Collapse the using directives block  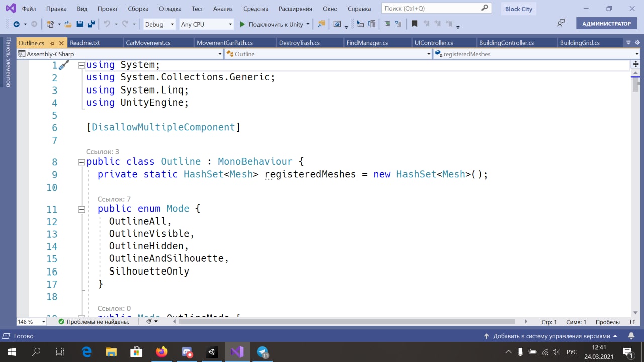(81, 65)
